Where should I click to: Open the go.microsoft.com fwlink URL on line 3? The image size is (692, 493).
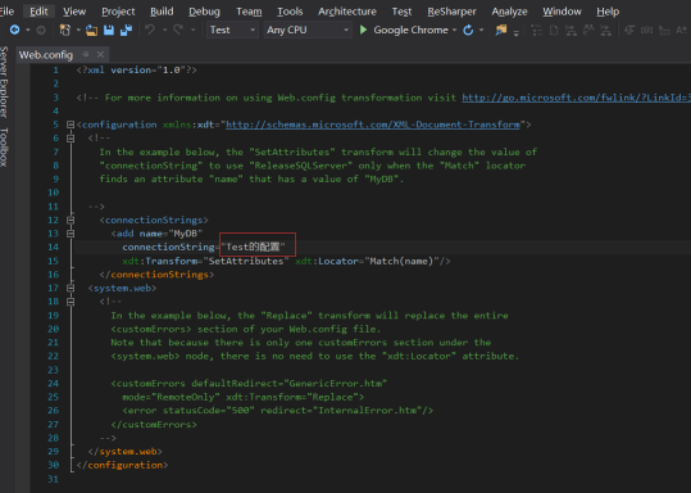[x=576, y=98]
